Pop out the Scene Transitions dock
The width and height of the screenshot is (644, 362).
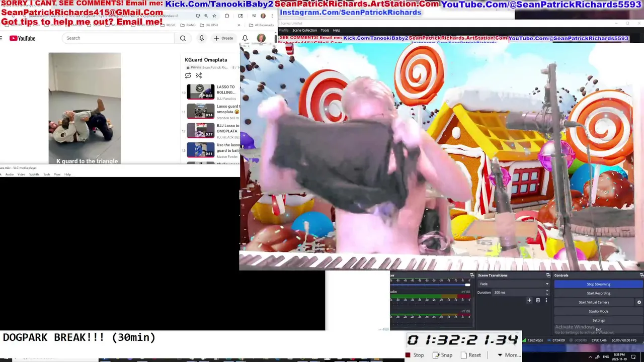(x=548, y=275)
